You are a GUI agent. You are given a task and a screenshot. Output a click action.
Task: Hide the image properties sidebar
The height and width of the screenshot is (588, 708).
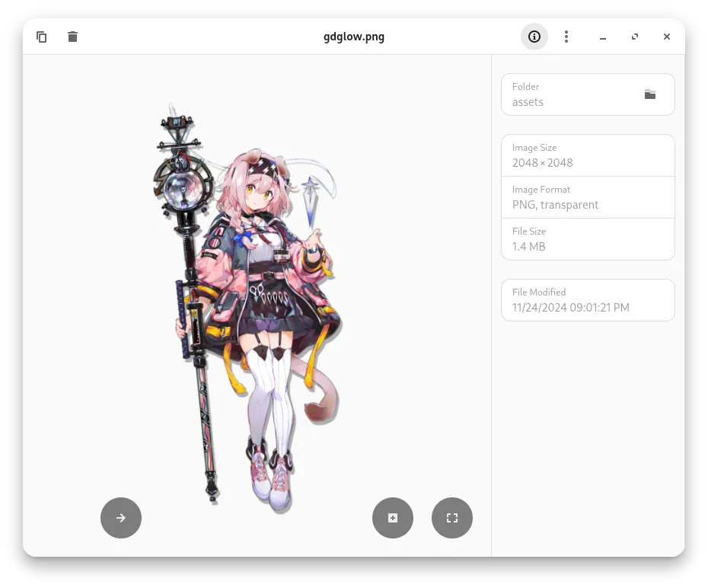pos(534,37)
